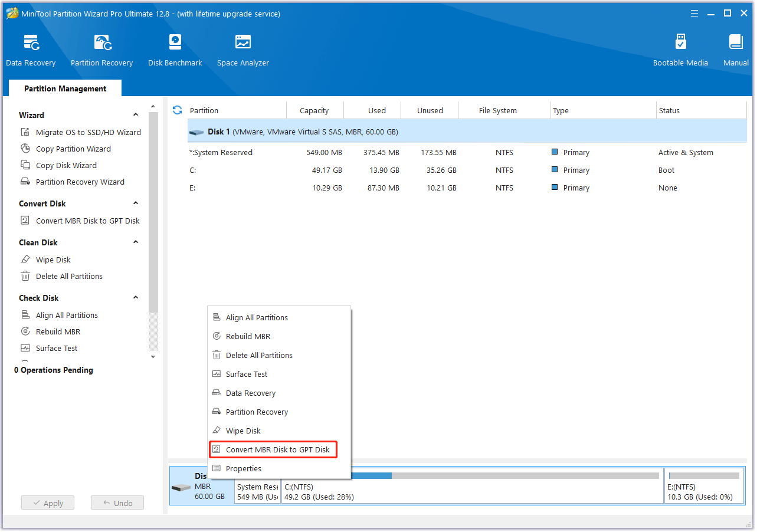Screen dimensions: 757x532
Task: Collapse the Check Disk section
Action: pyautogui.click(x=136, y=298)
